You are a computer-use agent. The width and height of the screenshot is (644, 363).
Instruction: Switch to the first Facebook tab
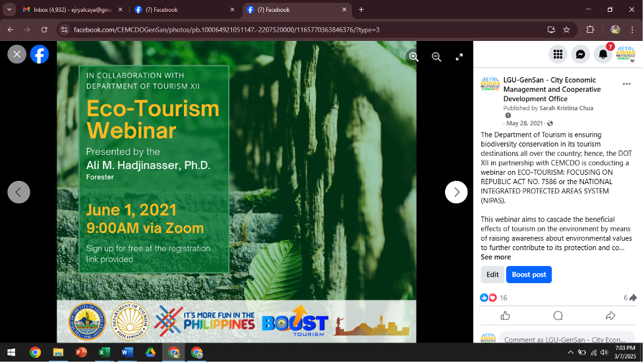coord(184,9)
